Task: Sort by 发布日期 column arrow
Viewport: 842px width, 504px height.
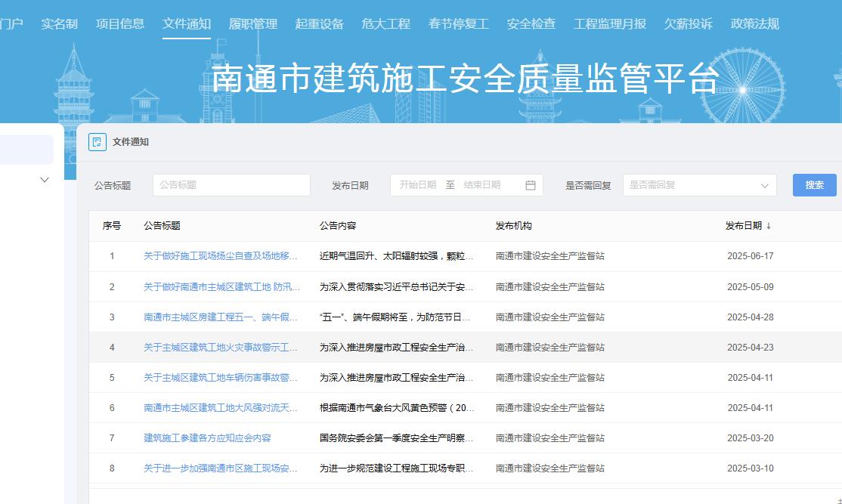Action: click(x=769, y=226)
